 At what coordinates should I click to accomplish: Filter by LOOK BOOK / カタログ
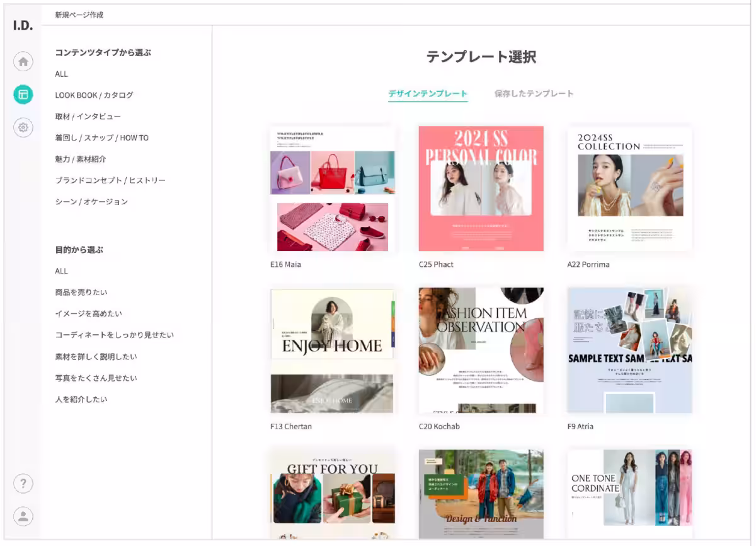(94, 95)
